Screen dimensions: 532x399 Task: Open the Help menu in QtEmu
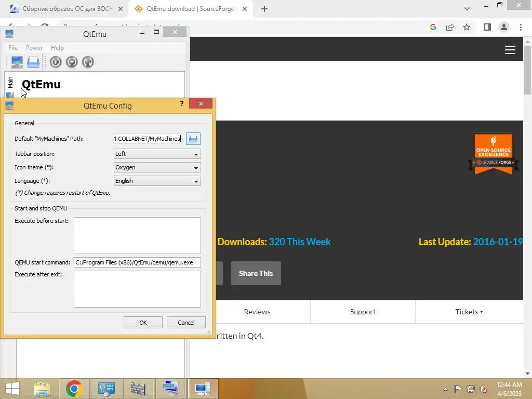coord(57,47)
